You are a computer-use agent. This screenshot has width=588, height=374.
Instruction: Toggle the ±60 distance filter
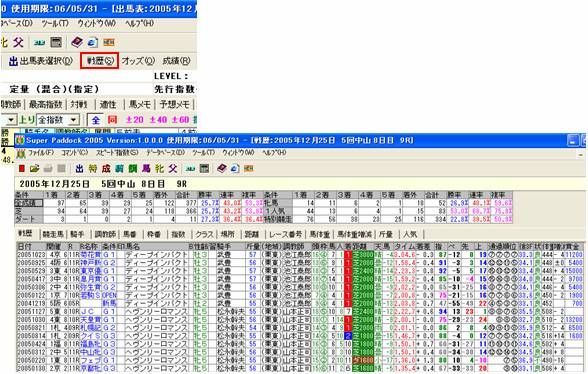pyautogui.click(x=181, y=120)
